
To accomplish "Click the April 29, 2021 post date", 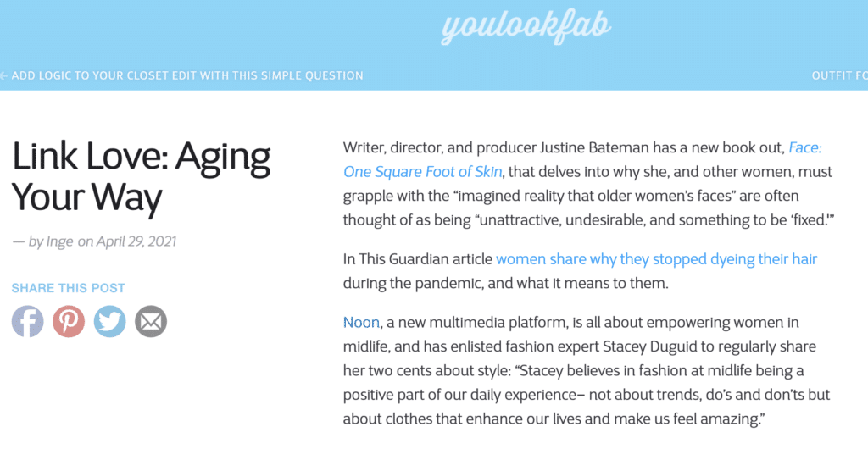I will coord(136,241).
